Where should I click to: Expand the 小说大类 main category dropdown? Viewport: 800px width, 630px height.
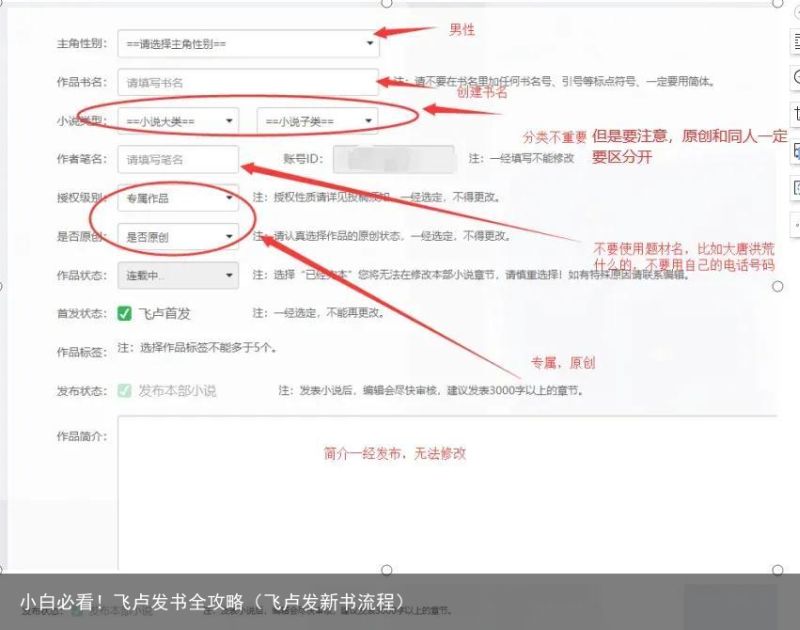tap(178, 121)
